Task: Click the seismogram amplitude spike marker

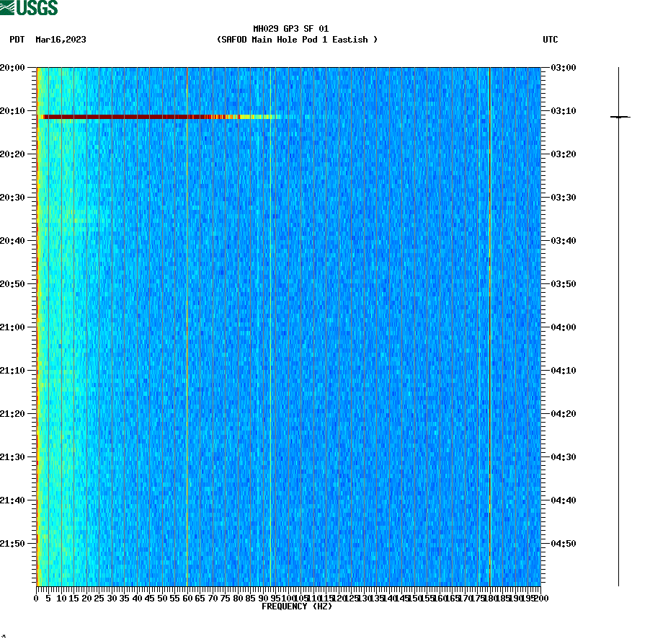Action: click(618, 118)
